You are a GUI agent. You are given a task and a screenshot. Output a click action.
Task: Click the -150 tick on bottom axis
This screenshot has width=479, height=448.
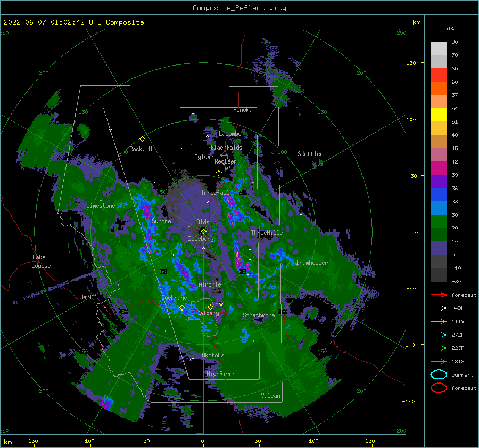[31, 441]
